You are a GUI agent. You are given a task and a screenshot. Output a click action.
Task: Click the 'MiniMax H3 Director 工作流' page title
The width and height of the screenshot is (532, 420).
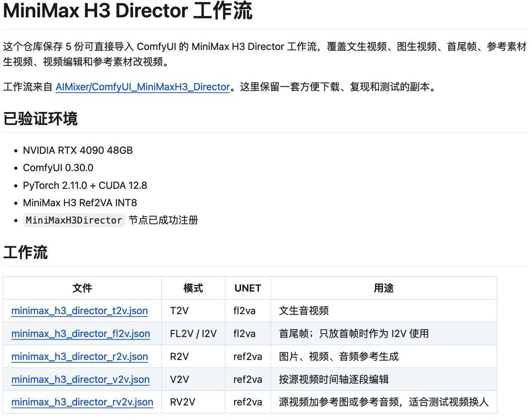[x=128, y=11]
